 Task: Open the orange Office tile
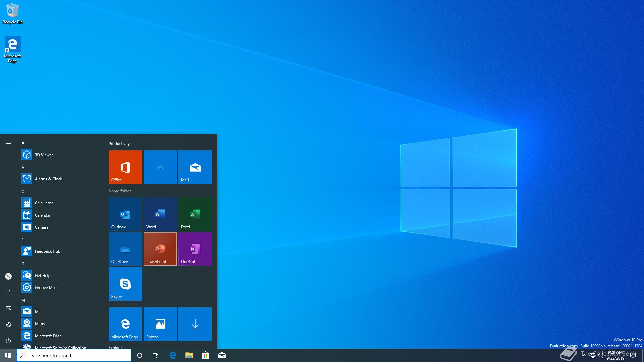(x=125, y=167)
